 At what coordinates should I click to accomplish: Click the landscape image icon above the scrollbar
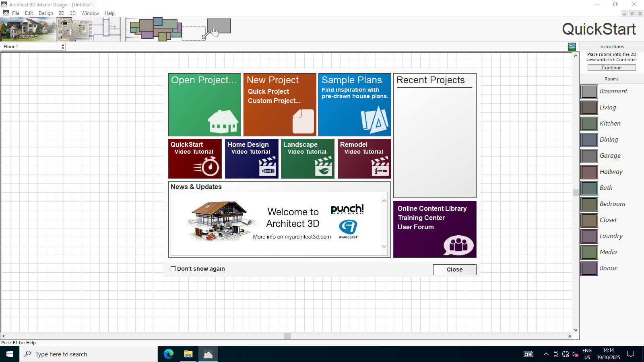[572, 47]
